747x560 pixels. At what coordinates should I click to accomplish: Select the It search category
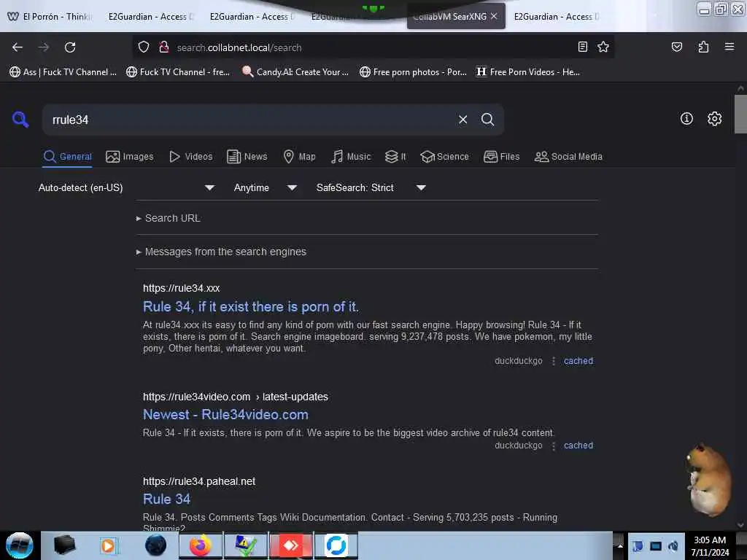395,157
